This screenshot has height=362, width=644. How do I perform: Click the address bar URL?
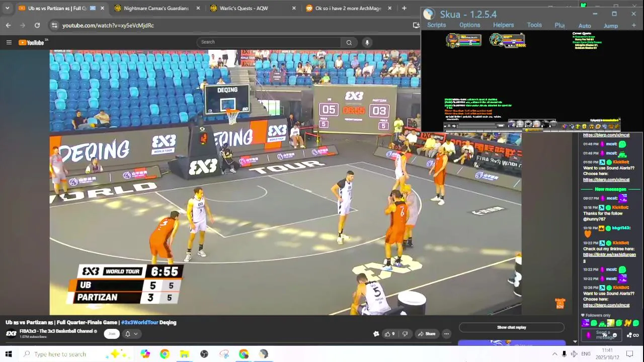(x=108, y=25)
